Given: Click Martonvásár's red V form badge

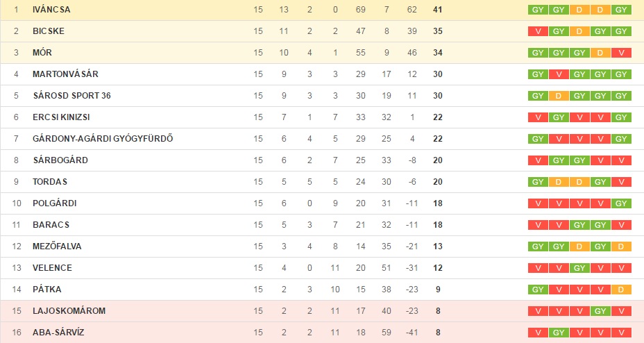Looking at the screenshot, I should coord(559,74).
